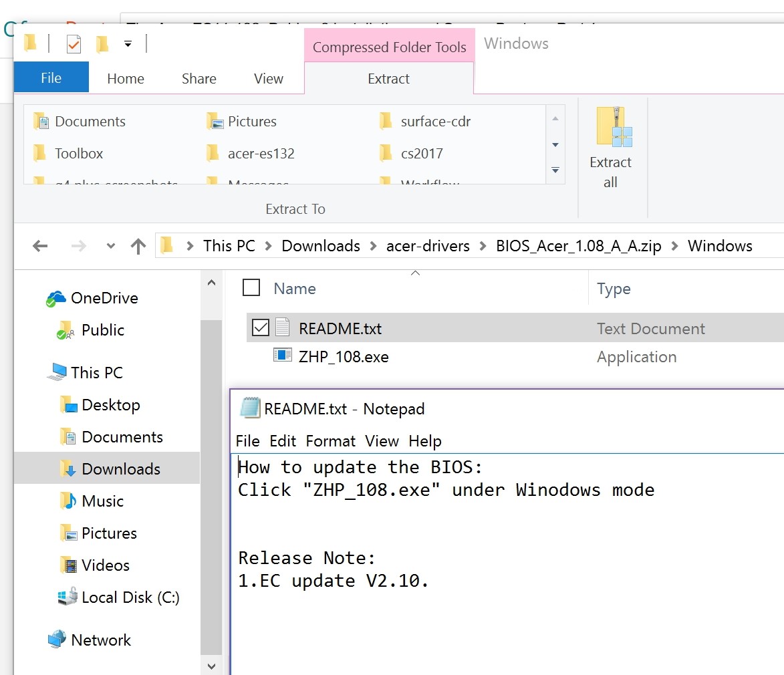Screen dimensions: 784x675
Task: Expand chevron before This PC in path
Action: point(190,245)
